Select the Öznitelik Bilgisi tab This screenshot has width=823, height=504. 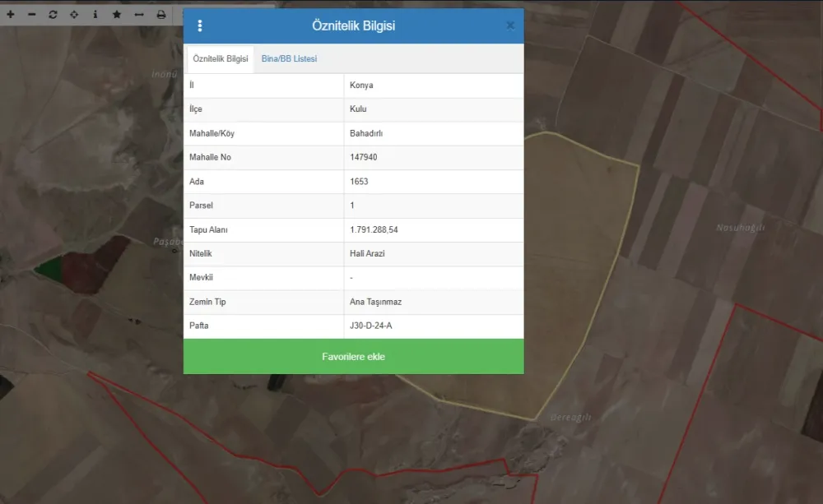pyautogui.click(x=221, y=59)
